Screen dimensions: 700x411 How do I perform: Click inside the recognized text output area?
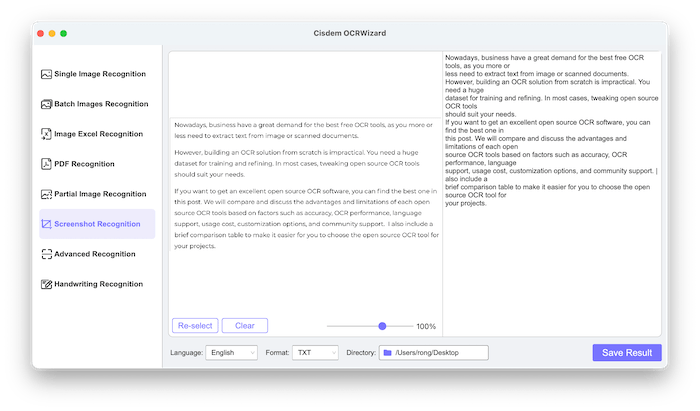[x=551, y=260]
